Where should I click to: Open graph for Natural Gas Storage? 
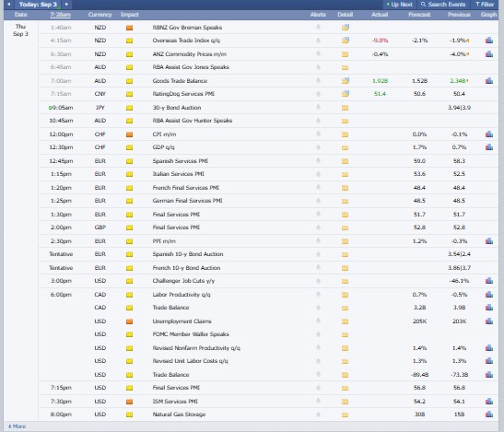489,414
